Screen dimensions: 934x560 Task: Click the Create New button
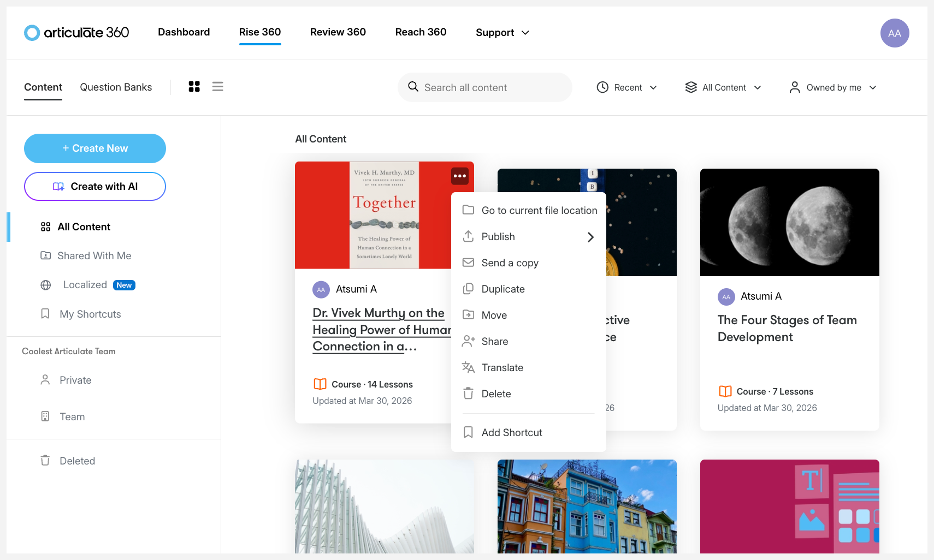pos(95,148)
